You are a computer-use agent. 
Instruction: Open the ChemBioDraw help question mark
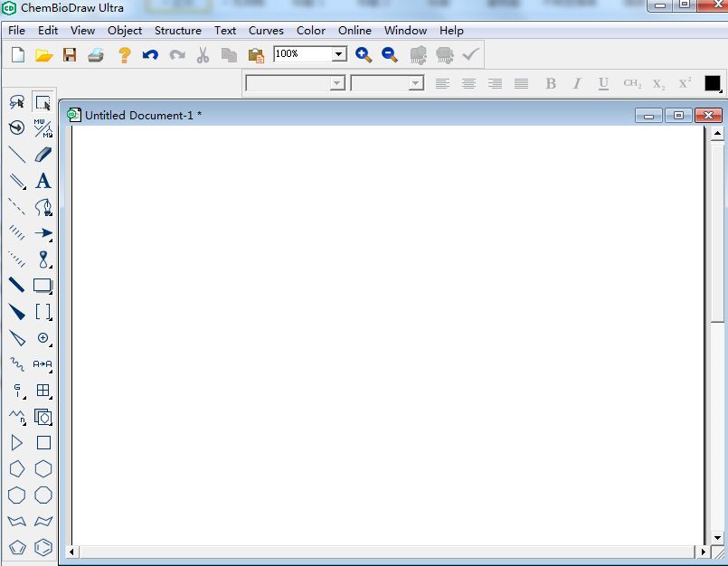124,55
